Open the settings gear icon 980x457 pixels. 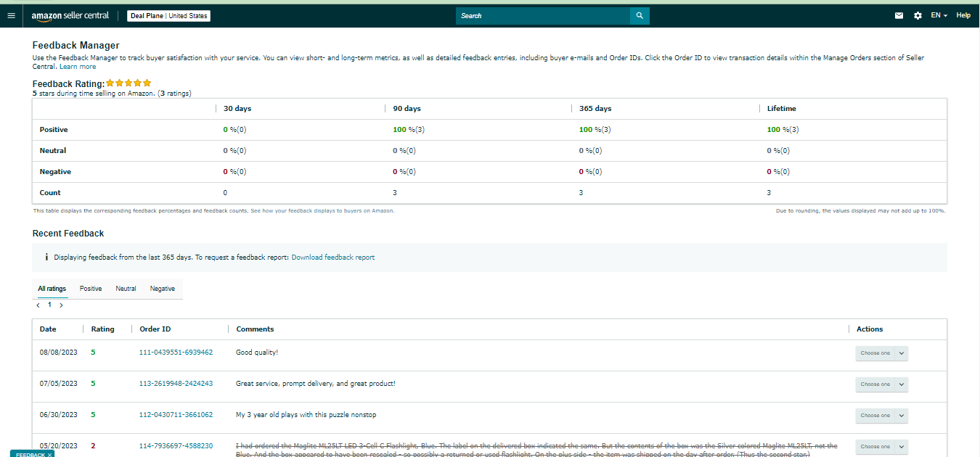coord(918,15)
